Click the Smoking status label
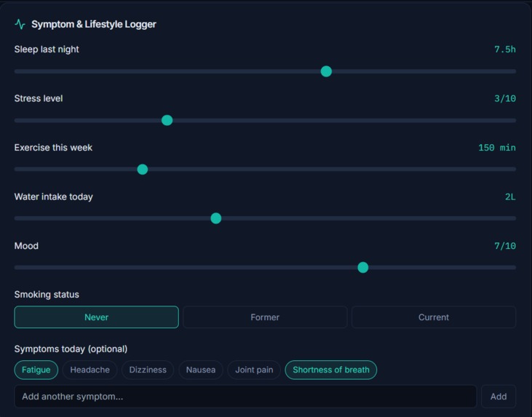Screen dimensions: 532x417 tap(47, 295)
